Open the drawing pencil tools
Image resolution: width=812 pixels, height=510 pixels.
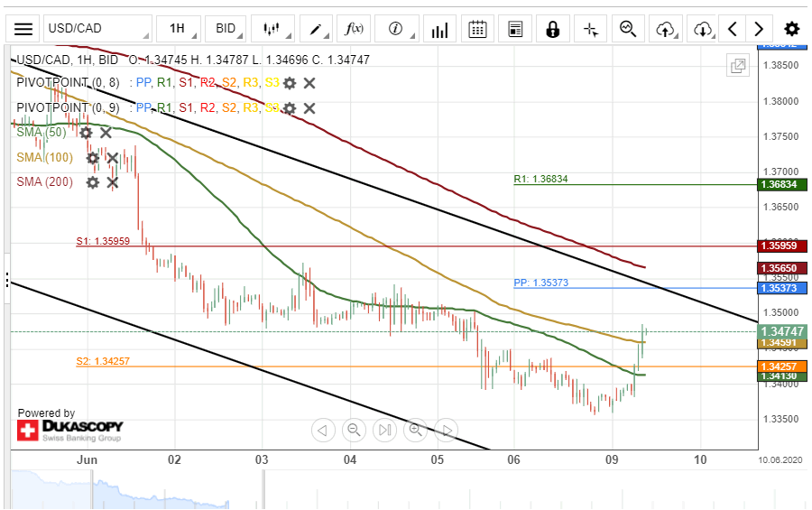tap(316, 29)
